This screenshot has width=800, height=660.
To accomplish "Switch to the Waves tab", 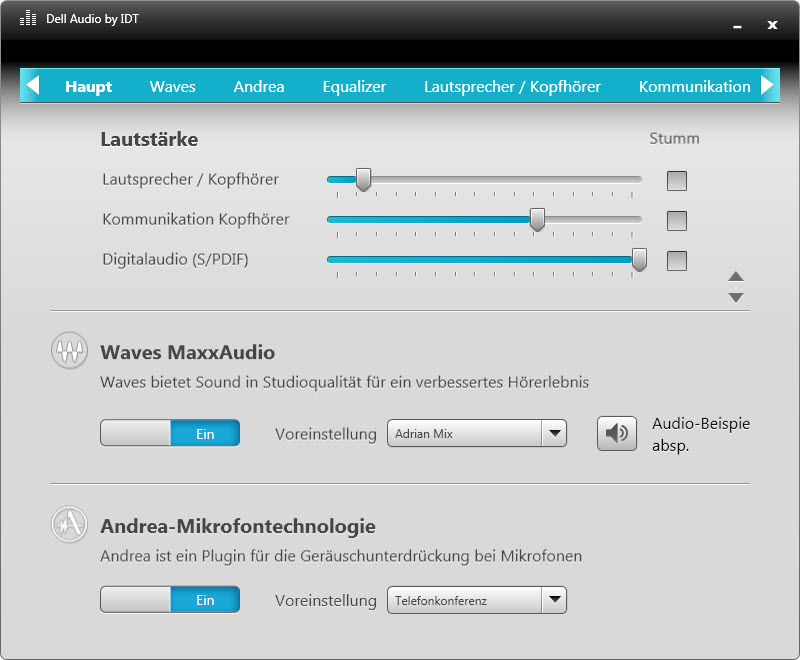I will pyautogui.click(x=172, y=86).
